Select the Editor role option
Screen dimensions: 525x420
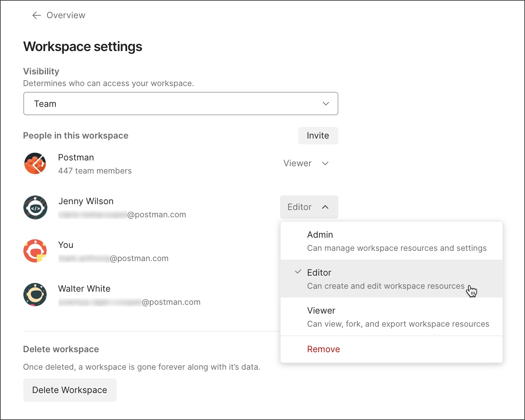392,279
